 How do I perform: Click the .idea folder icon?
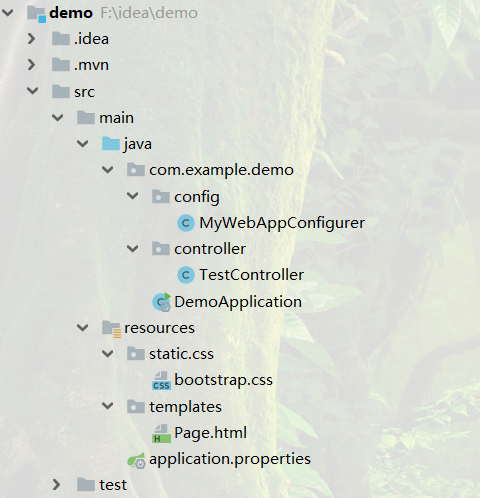(61, 39)
